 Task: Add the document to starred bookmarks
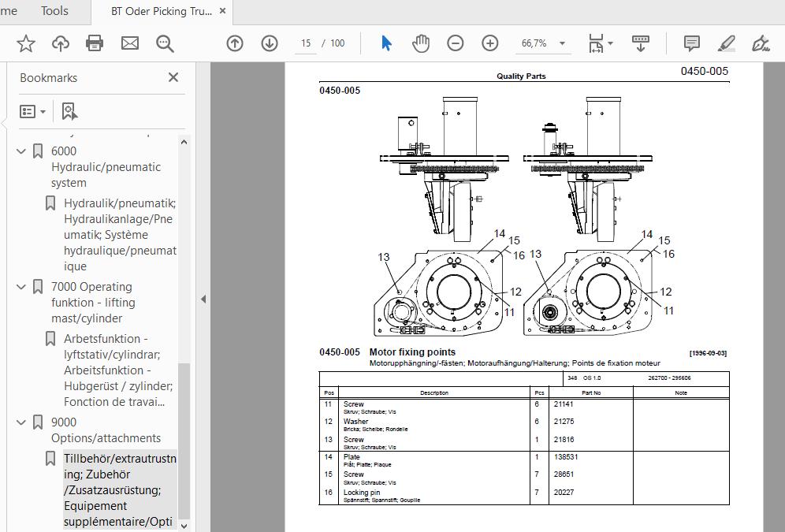coord(25,43)
